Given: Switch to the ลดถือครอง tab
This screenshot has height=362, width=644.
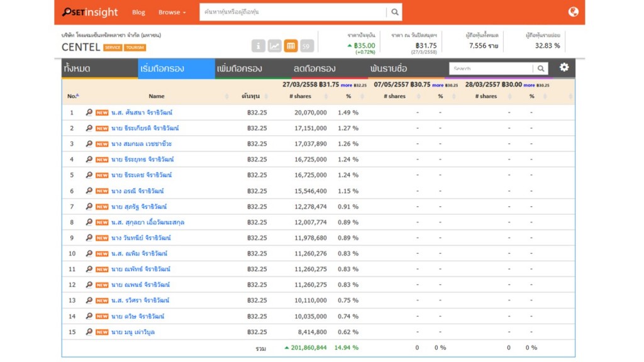Looking at the screenshot, I should pyautogui.click(x=330, y=69).
